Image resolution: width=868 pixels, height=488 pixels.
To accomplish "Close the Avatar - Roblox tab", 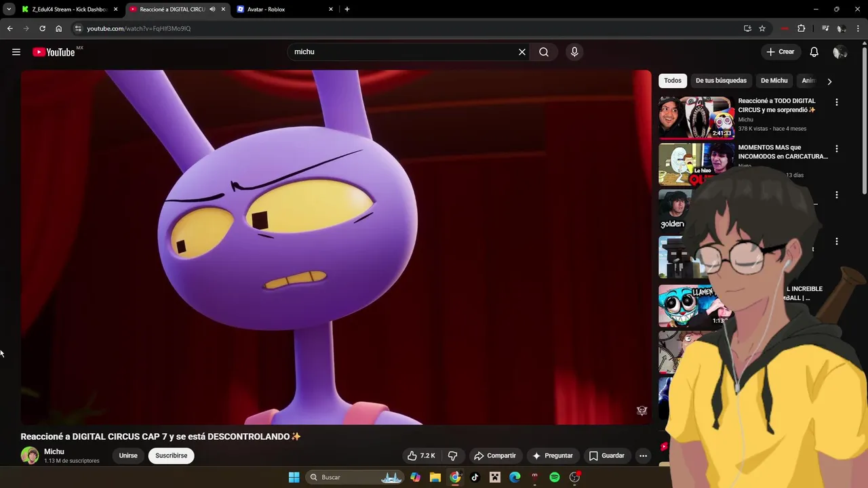I will pyautogui.click(x=331, y=9).
